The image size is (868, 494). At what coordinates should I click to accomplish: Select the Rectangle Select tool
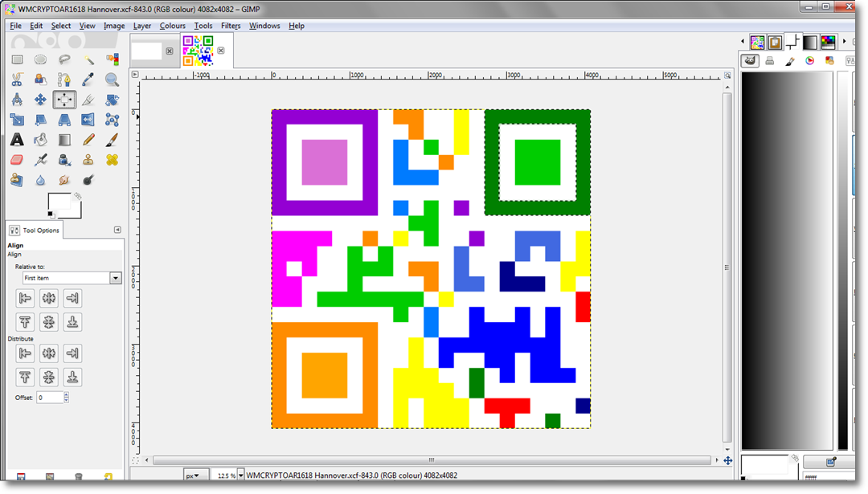point(17,59)
